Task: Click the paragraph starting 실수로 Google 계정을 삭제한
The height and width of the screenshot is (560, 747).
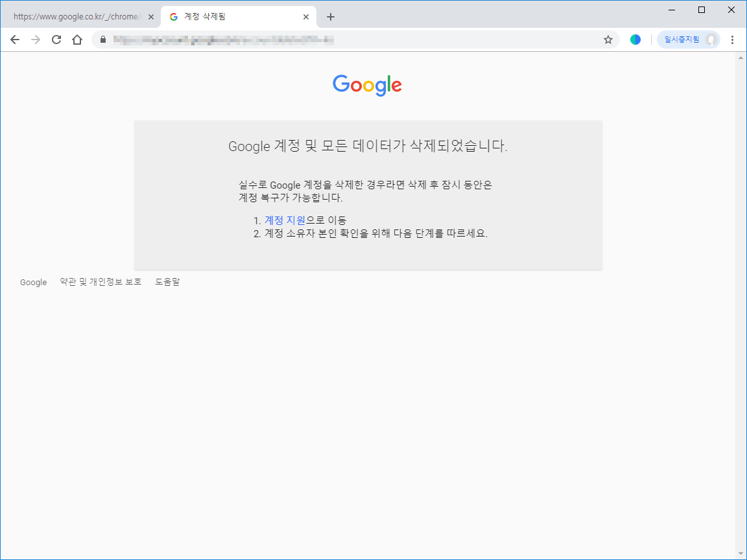Action: point(365,191)
